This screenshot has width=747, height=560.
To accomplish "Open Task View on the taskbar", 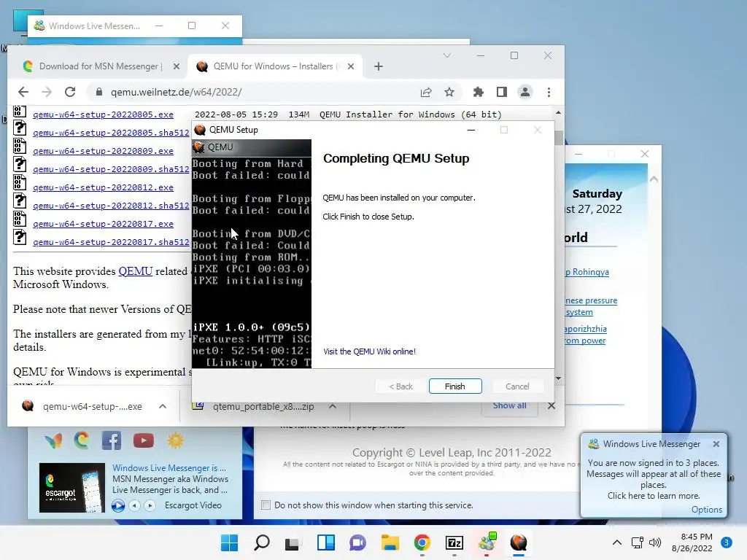I will point(292,542).
